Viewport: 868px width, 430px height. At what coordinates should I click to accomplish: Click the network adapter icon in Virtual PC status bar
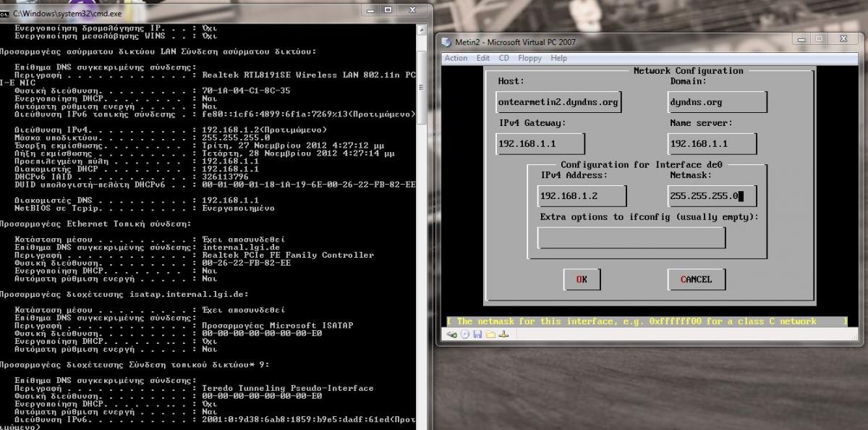(x=503, y=334)
